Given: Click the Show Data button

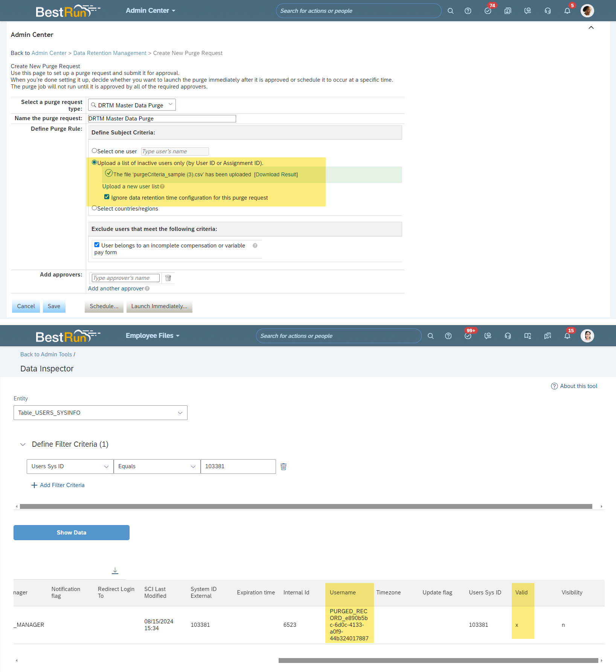Looking at the screenshot, I should (72, 533).
